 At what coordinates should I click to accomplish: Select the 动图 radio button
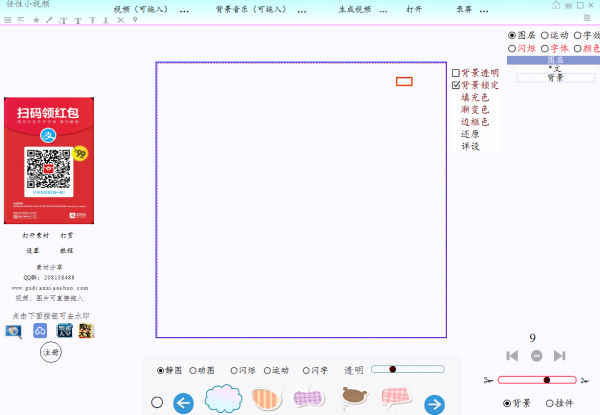[193, 371]
